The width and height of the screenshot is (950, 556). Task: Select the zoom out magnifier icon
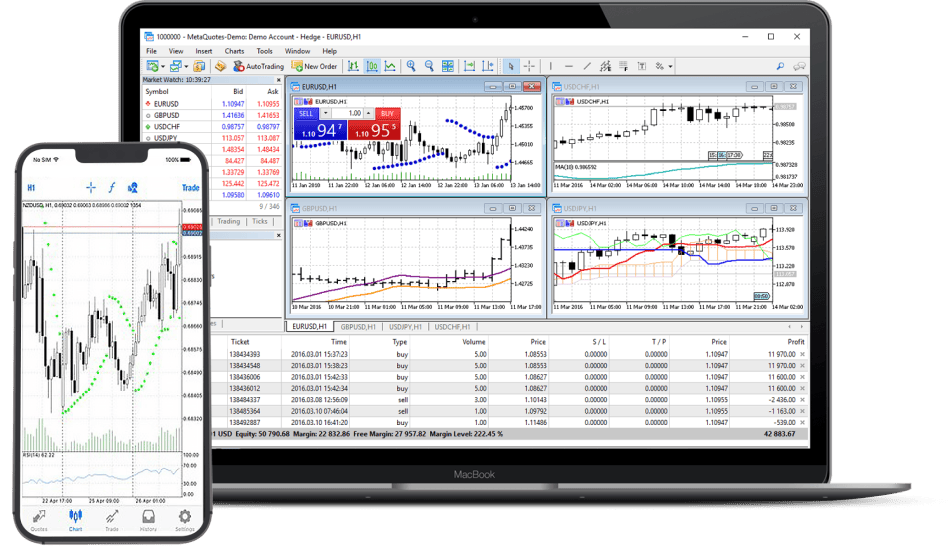point(430,66)
